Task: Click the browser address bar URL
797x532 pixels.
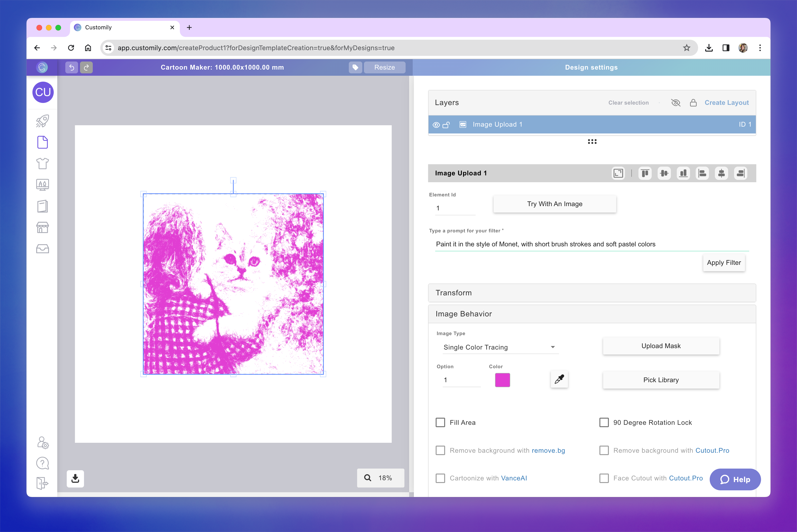Action: (x=256, y=48)
